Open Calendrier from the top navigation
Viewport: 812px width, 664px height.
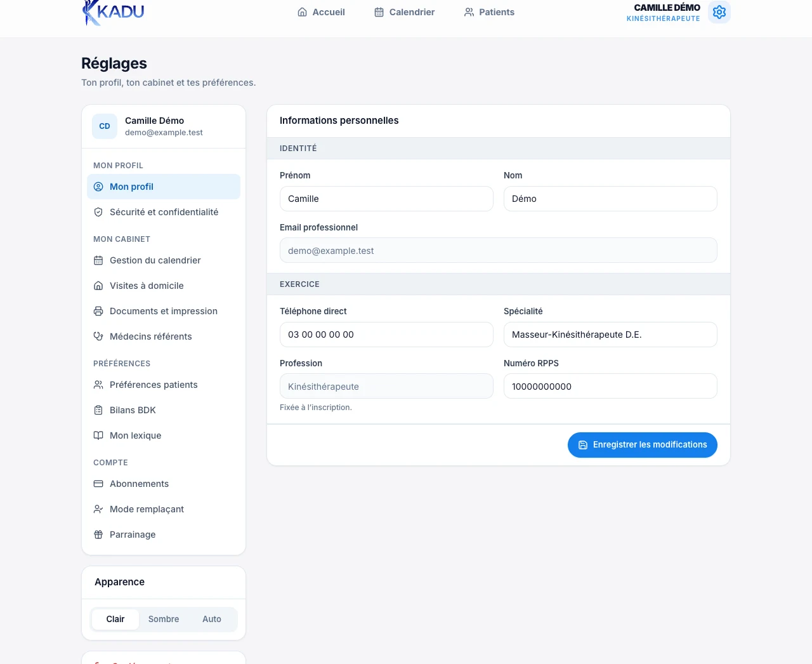[404, 12]
